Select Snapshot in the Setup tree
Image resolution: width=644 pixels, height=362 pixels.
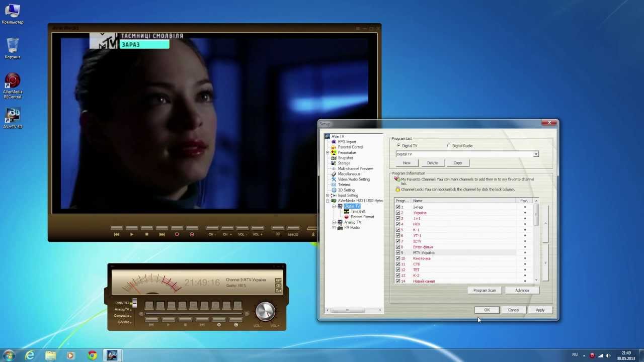coord(345,158)
